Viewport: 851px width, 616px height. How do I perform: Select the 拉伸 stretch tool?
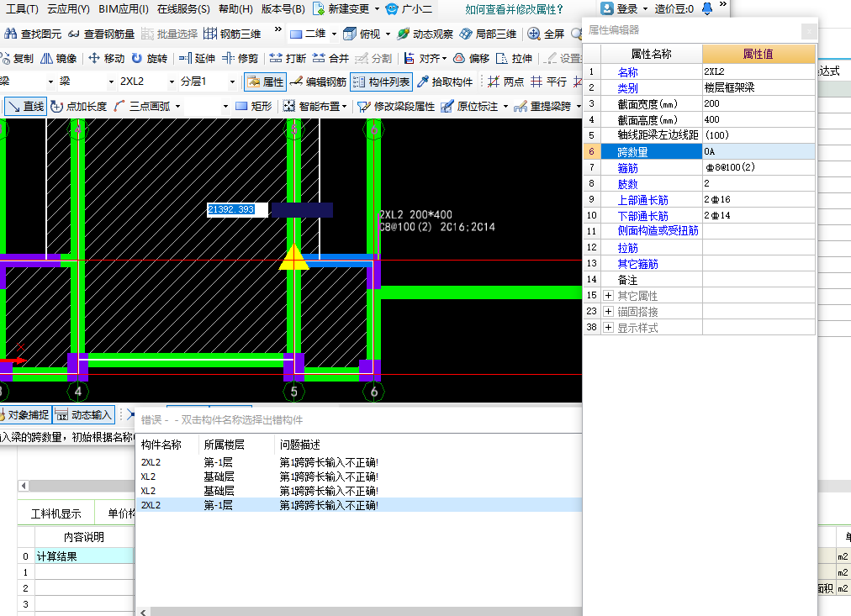(x=514, y=58)
